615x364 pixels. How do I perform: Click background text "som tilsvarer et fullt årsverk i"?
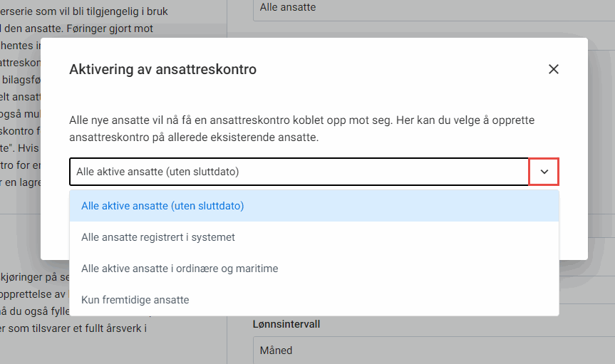pos(74,328)
